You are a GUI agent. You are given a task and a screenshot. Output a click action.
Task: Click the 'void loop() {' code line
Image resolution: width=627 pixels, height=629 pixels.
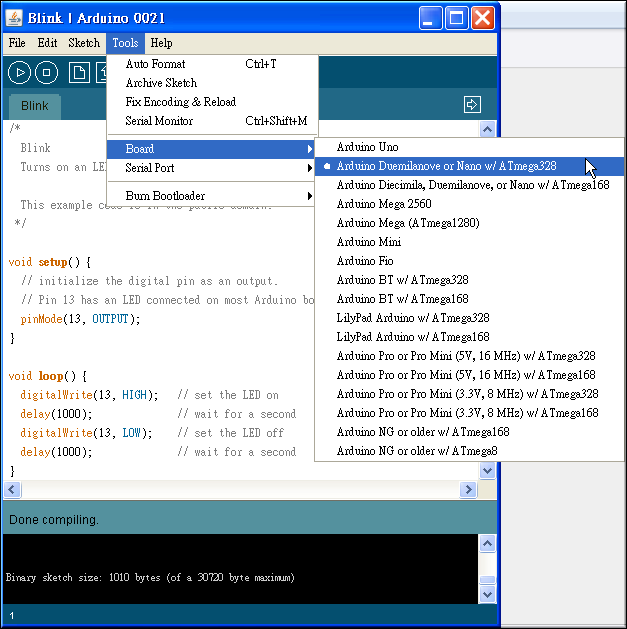[x=47, y=376]
